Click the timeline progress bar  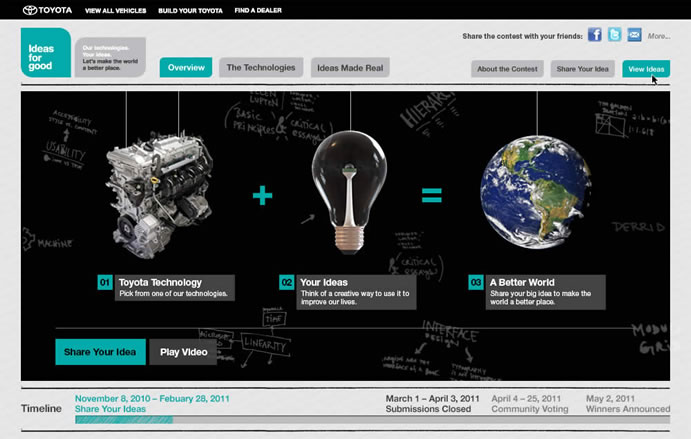pyautogui.click(x=373, y=420)
